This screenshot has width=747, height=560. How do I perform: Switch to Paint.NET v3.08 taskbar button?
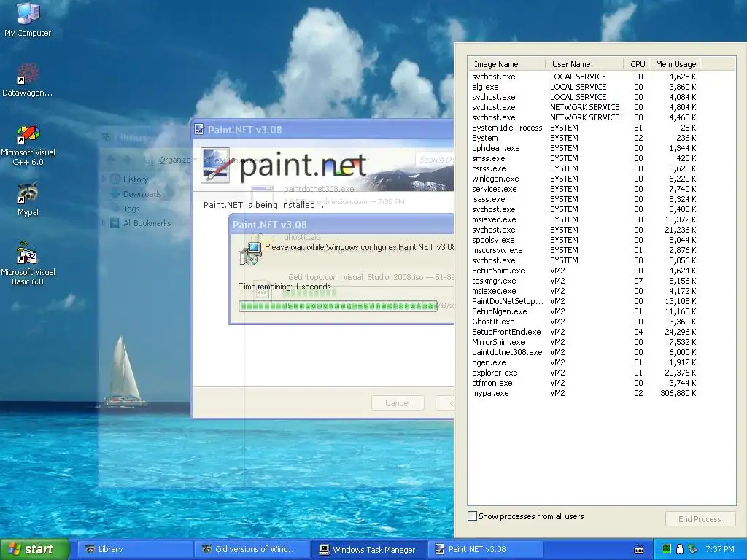pyautogui.click(x=487, y=549)
